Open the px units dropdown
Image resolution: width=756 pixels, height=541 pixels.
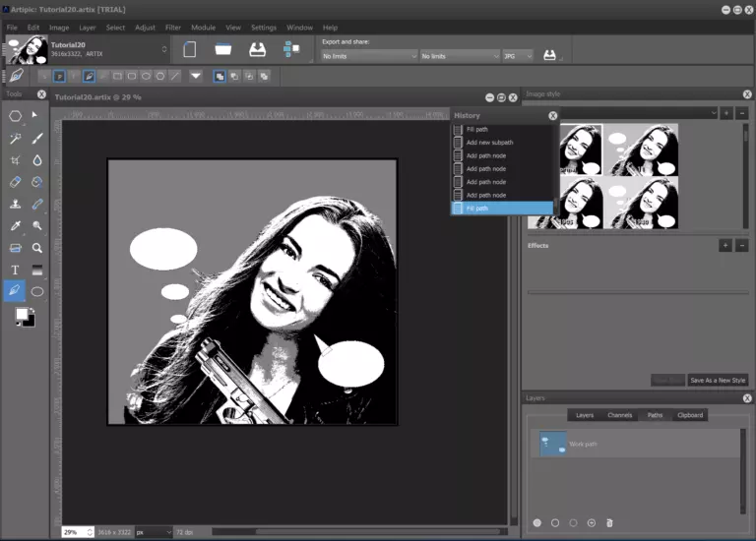[x=153, y=531]
